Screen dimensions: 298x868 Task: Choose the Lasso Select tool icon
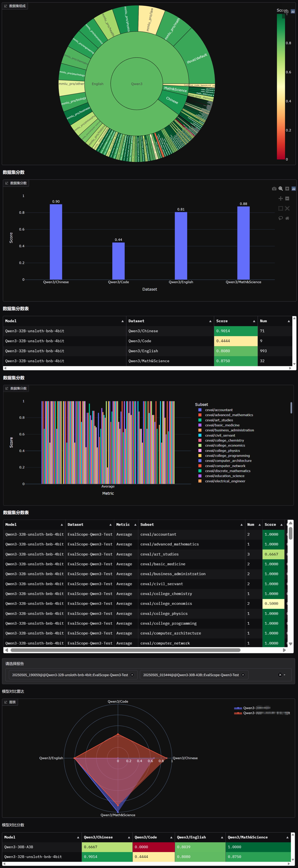coord(280,218)
